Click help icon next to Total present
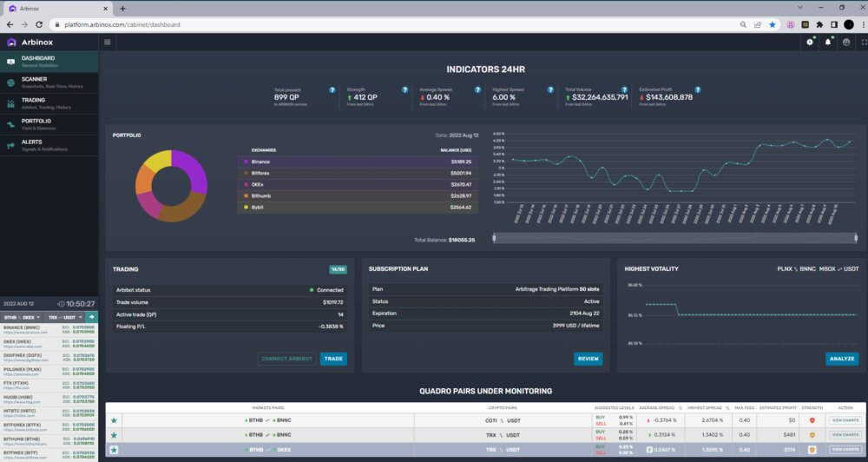 pos(332,89)
